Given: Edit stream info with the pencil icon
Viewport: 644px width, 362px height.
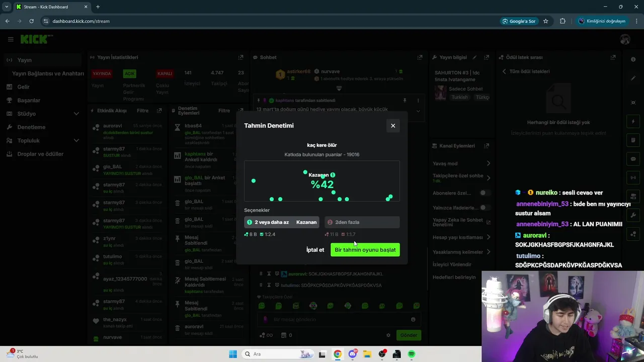Looking at the screenshot, I should (474, 57).
